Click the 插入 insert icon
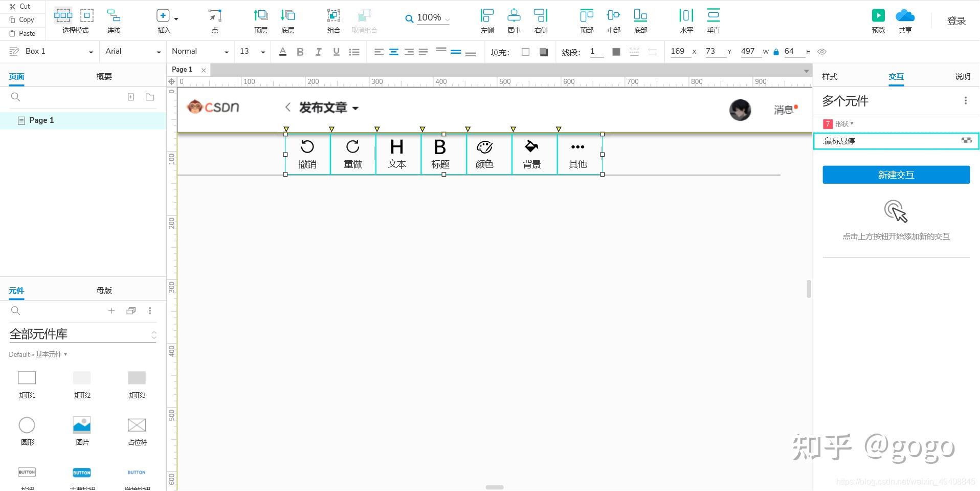The image size is (980, 491). click(x=163, y=16)
